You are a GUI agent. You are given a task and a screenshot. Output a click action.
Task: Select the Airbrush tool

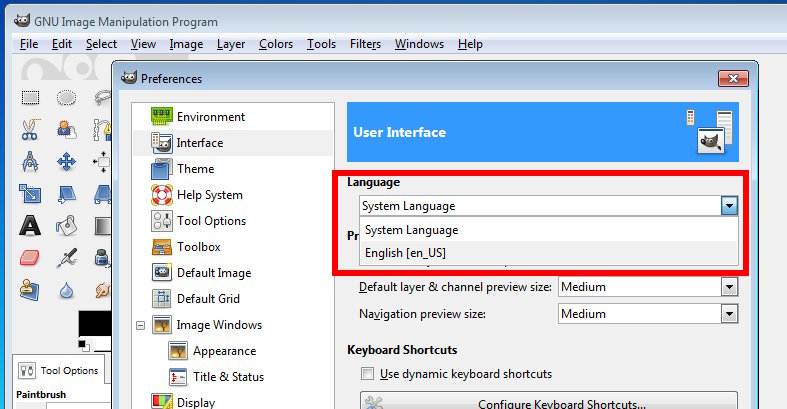pyautogui.click(x=66, y=258)
